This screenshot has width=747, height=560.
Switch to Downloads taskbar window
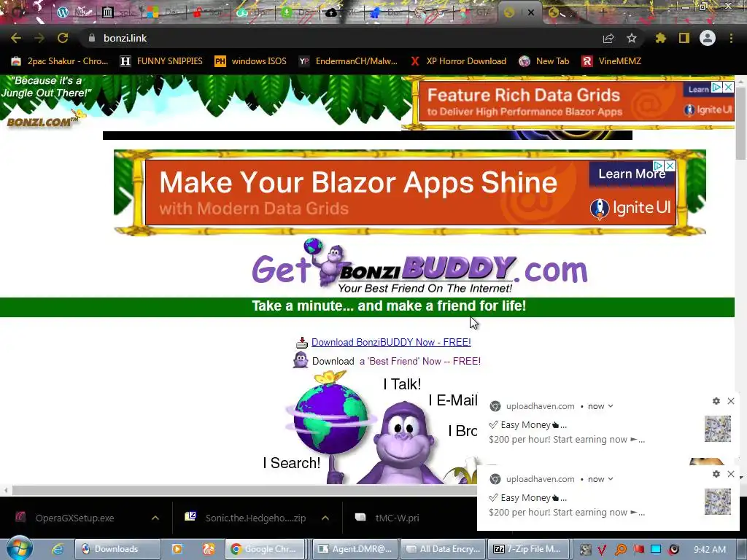(117, 549)
